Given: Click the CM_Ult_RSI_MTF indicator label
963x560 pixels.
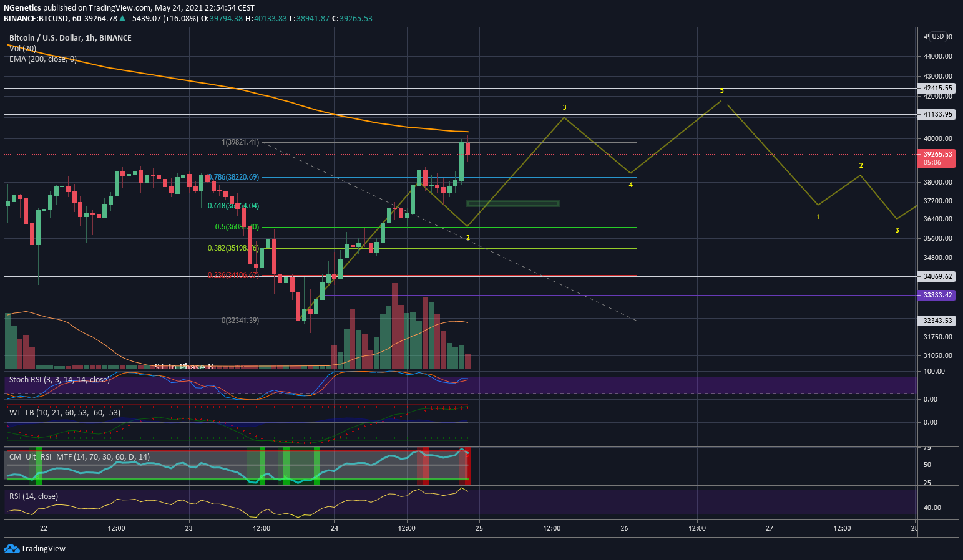Looking at the screenshot, I should click(80, 457).
